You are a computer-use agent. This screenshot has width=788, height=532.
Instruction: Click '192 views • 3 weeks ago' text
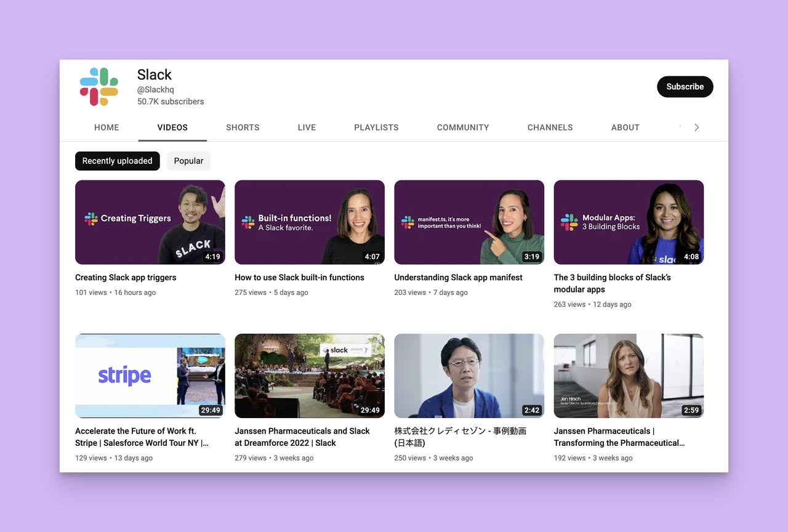[x=593, y=458]
